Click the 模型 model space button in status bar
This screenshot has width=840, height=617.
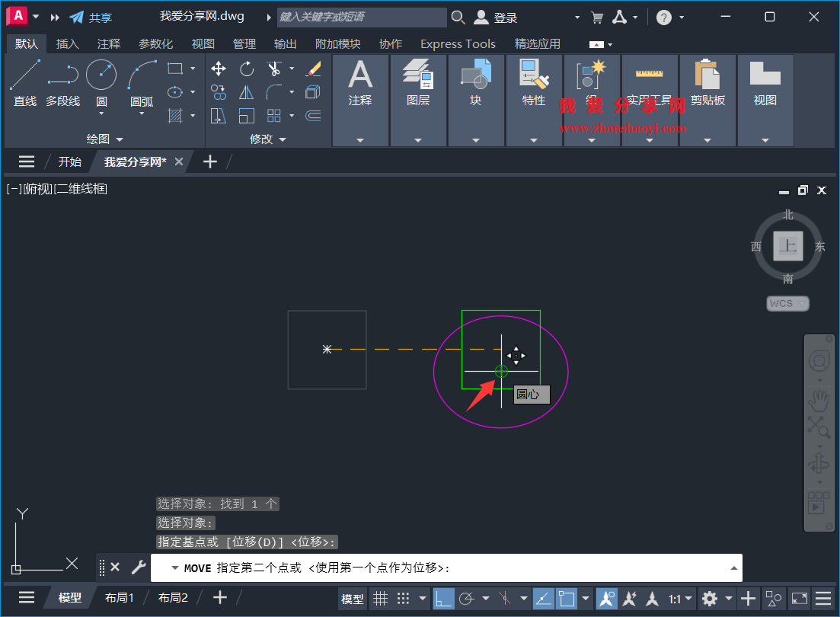[x=353, y=599]
